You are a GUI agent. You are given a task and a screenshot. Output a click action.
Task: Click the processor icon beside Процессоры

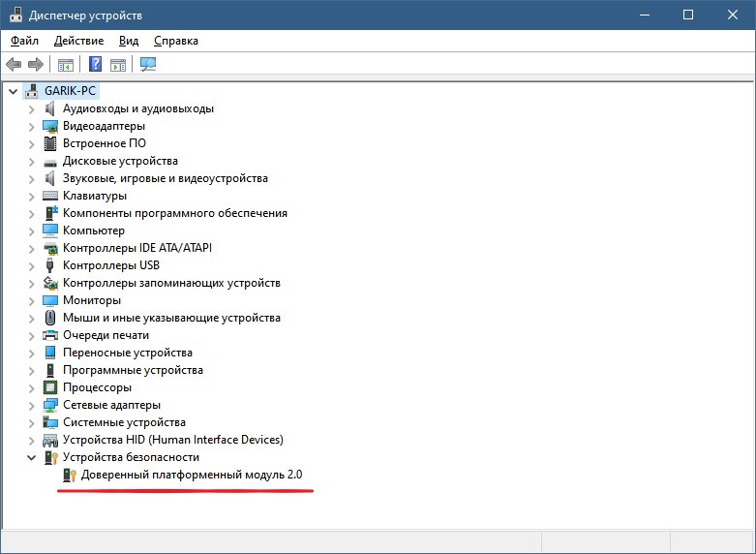point(50,387)
